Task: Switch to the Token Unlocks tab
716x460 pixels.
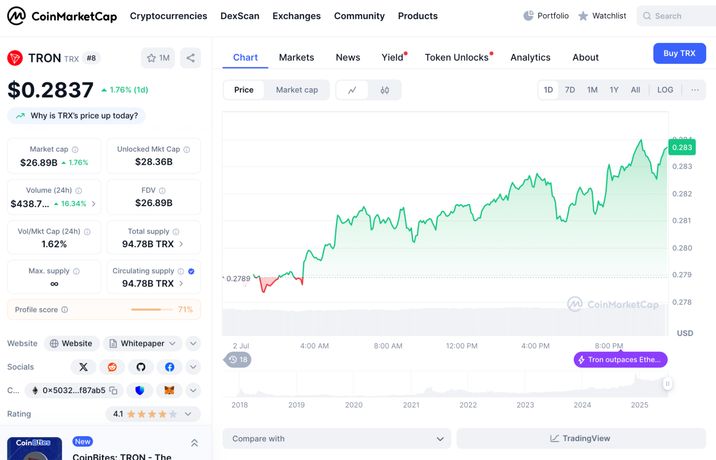Action: tap(457, 58)
